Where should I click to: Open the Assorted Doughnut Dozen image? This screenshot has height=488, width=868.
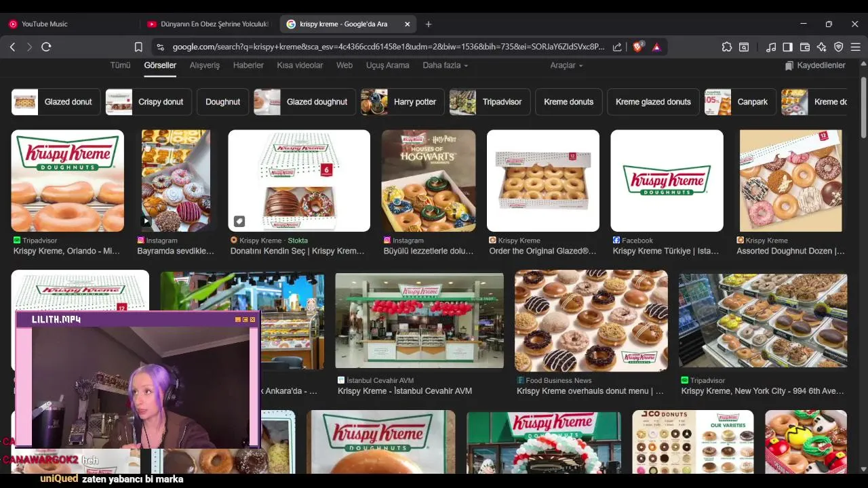tap(791, 181)
